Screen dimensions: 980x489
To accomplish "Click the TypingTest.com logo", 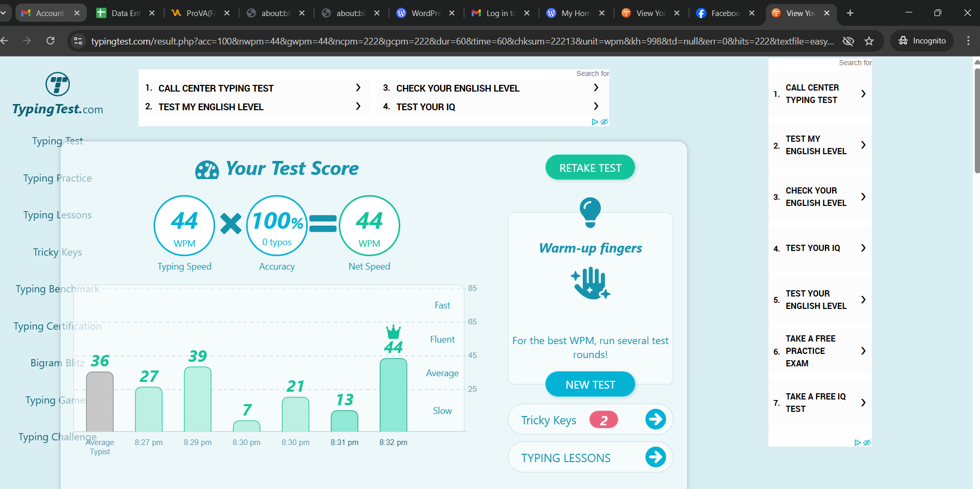I will (x=58, y=93).
